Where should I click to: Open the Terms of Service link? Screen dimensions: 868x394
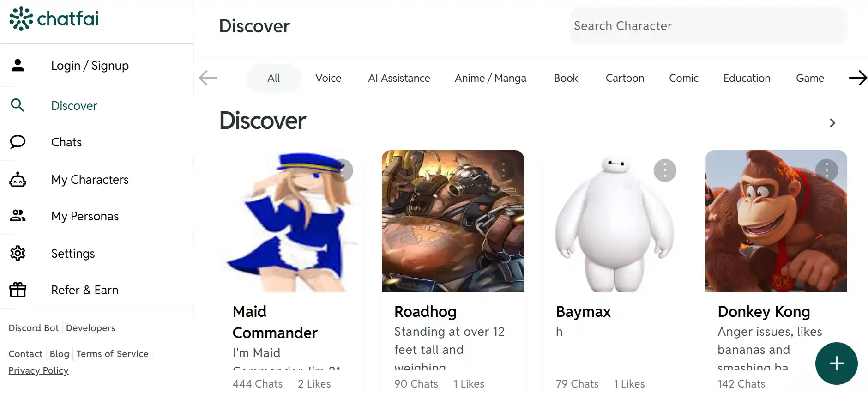[x=112, y=354]
